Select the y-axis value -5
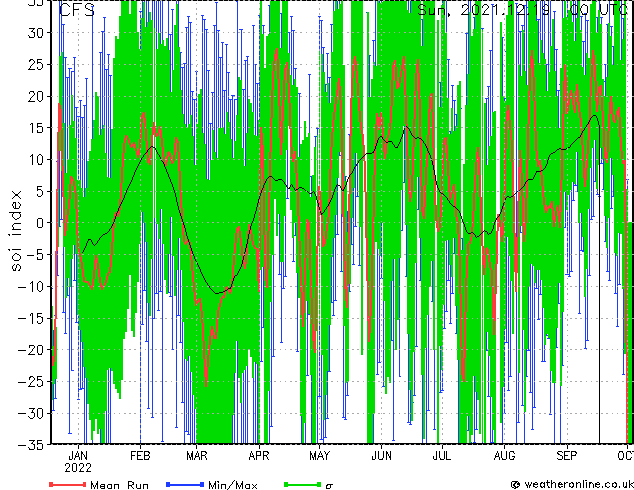The height and width of the screenshot is (490, 634). pos(36,255)
